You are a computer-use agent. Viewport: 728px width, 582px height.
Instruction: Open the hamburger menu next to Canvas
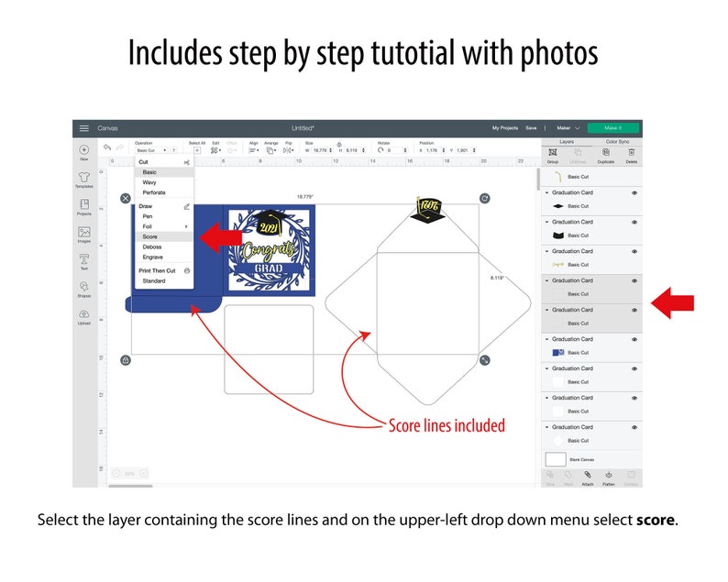pos(83,128)
